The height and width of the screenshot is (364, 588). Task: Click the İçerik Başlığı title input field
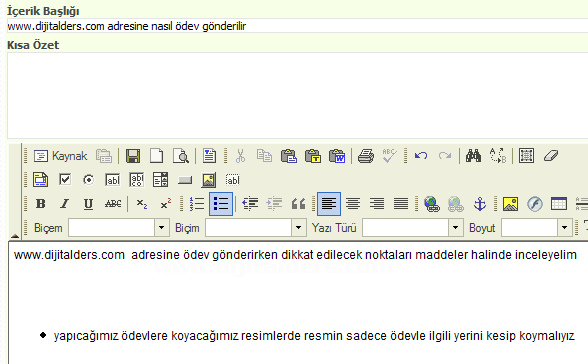[297, 26]
